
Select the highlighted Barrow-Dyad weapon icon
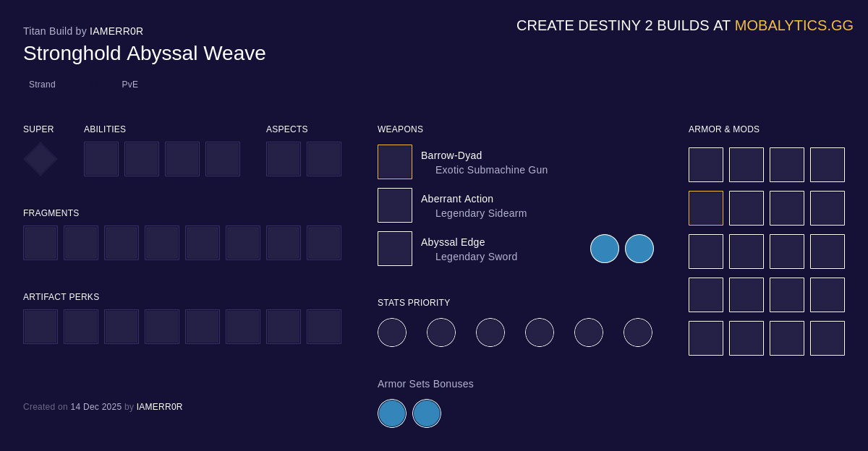tap(394, 161)
